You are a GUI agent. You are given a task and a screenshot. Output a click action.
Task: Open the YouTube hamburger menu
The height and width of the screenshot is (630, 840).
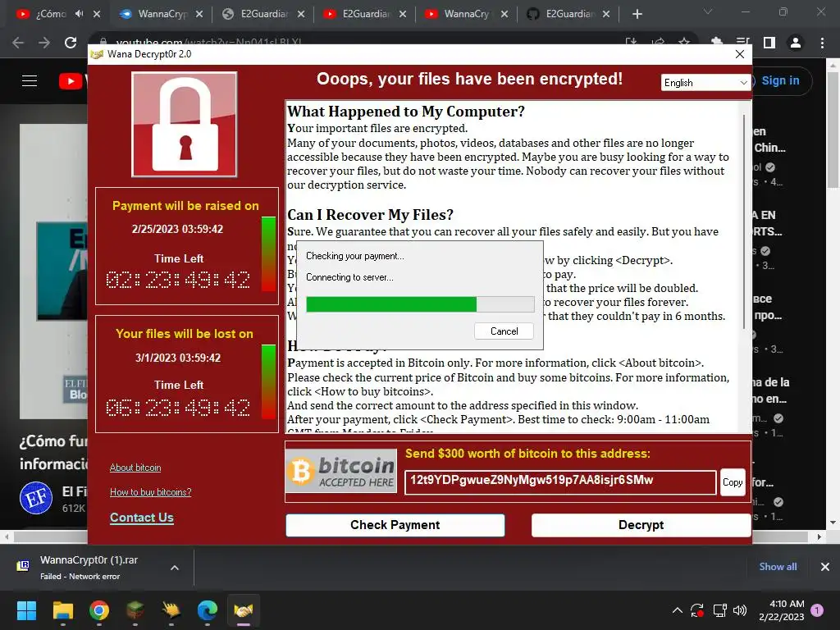point(30,81)
